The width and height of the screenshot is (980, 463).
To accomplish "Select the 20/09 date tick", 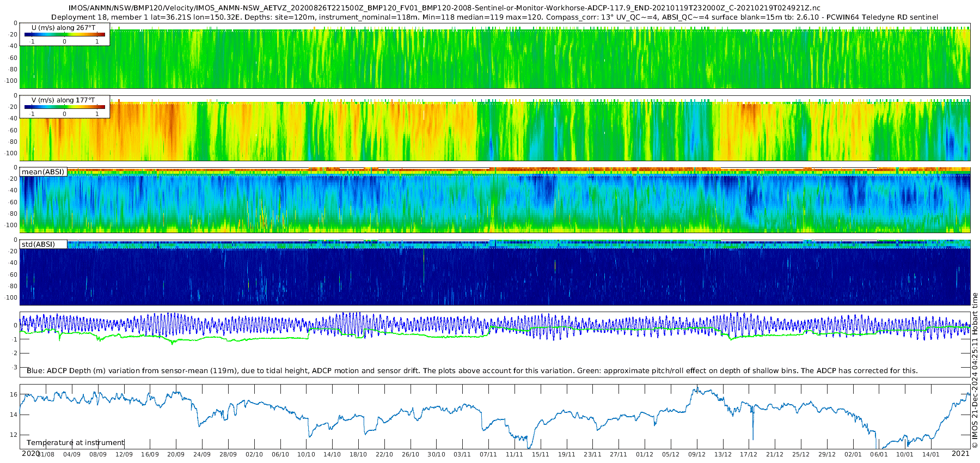I will click(x=175, y=454).
